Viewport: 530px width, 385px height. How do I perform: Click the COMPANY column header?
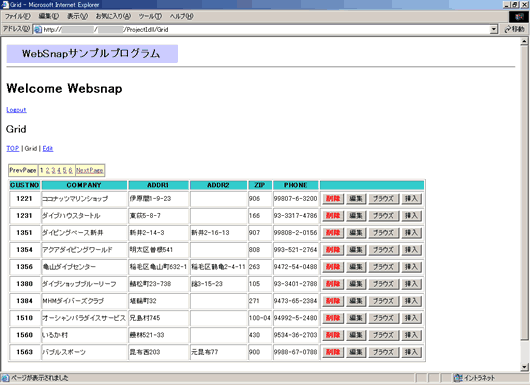pos(84,185)
